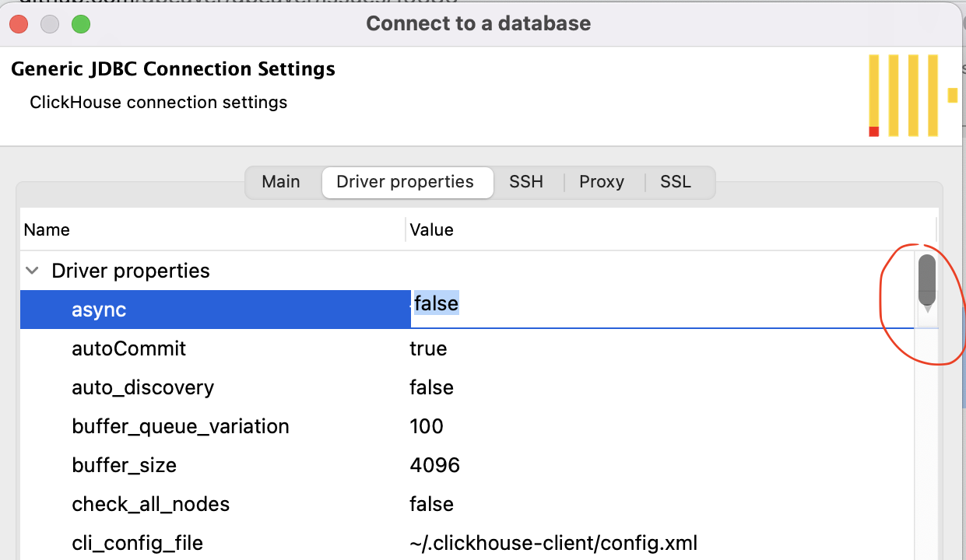
Task: Click the scrollbar thumb in the properties list
Action: click(x=926, y=280)
